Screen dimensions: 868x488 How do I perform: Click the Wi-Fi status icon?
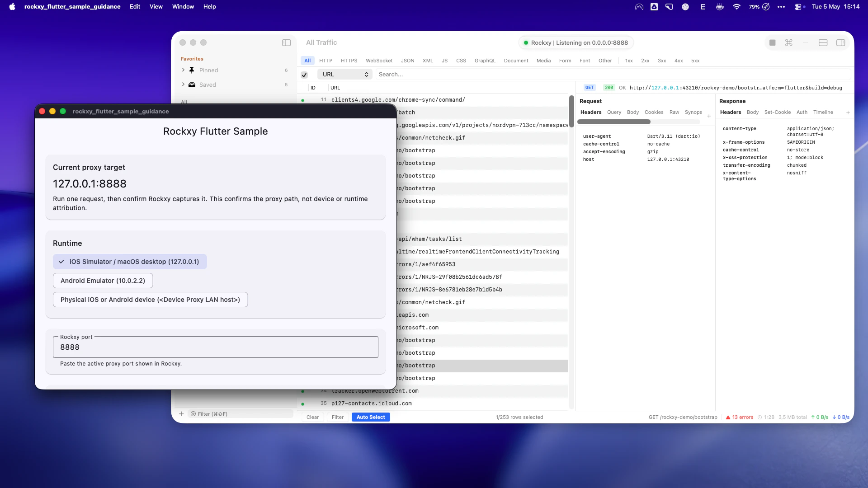pyautogui.click(x=736, y=7)
